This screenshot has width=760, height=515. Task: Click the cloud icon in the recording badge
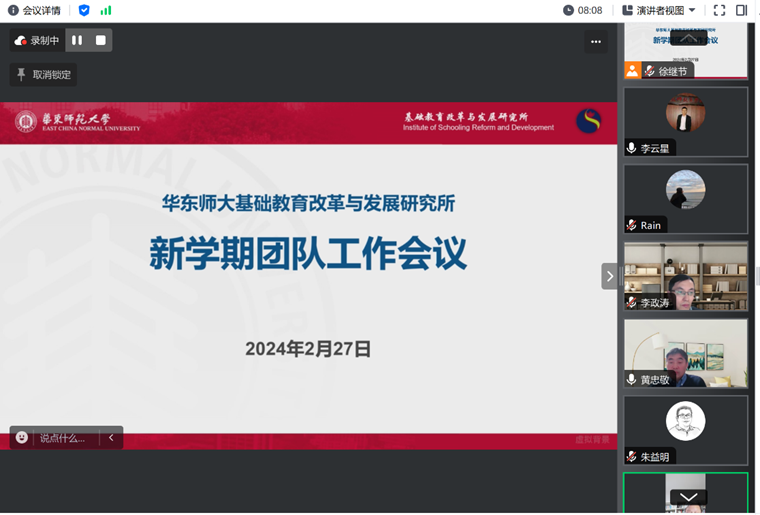coord(20,41)
